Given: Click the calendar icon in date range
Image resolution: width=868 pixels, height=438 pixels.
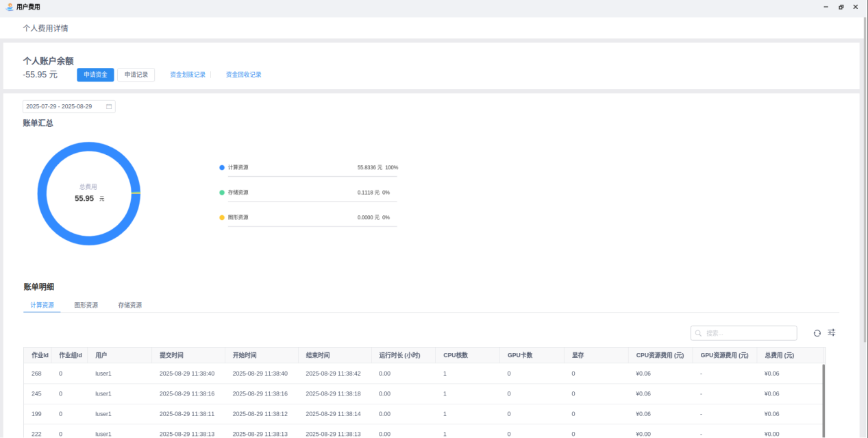Looking at the screenshot, I should pyautogui.click(x=109, y=107).
